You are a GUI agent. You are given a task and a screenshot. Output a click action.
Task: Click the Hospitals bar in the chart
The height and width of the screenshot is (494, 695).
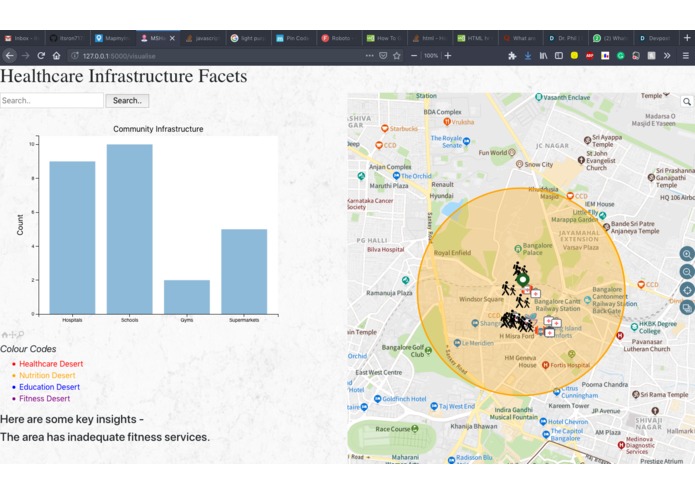[x=72, y=238]
